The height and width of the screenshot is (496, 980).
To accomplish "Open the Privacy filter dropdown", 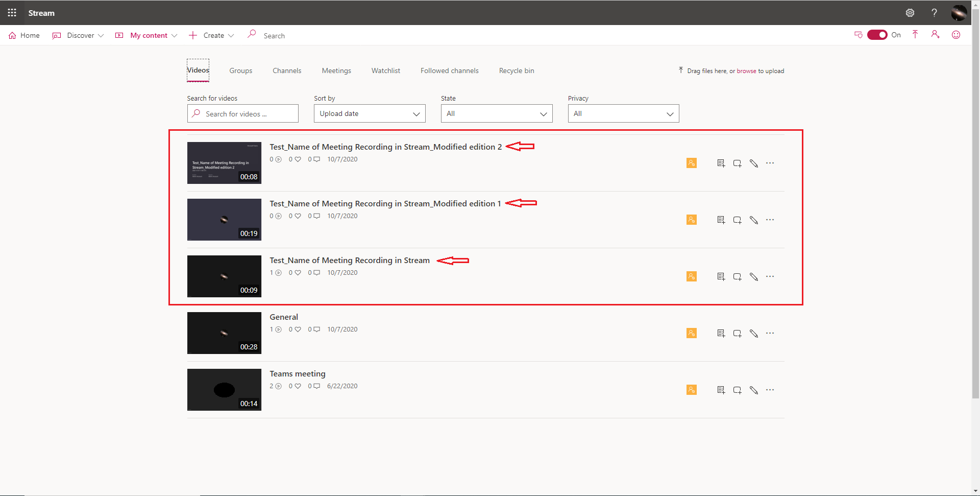I will 624,113.
